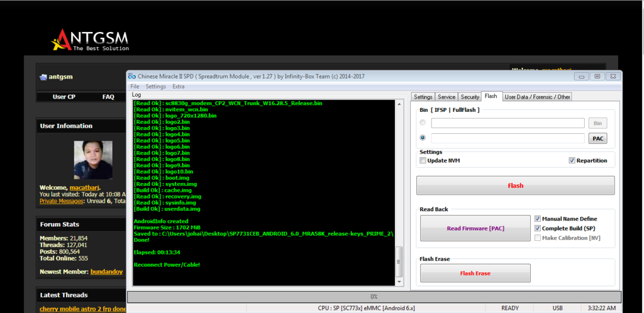
Task: Click the USB status bar entry
Action: coord(558,308)
